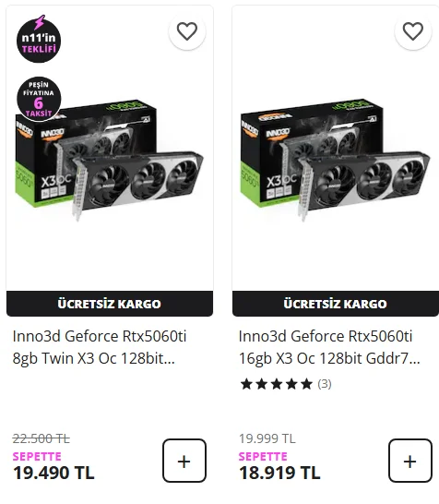The image size is (439, 504).
Task: Click the Sepette 18.919 TL price
Action: coord(279,473)
